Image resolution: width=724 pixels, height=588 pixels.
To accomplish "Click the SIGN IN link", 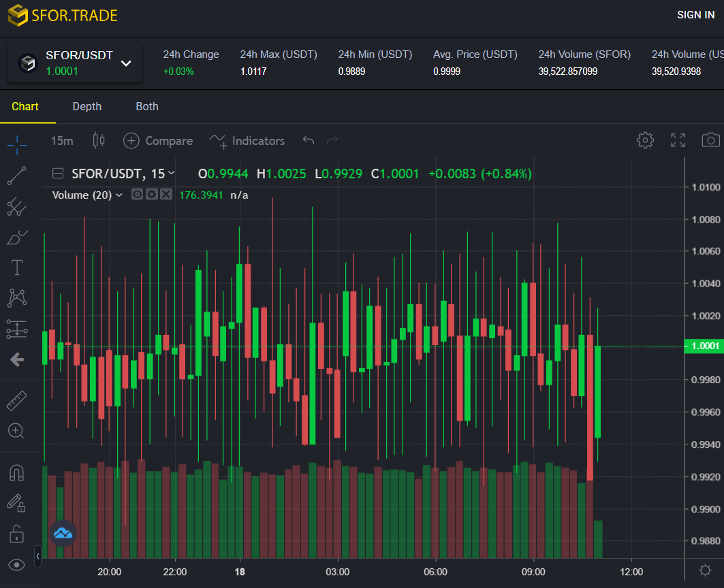I will [x=695, y=15].
